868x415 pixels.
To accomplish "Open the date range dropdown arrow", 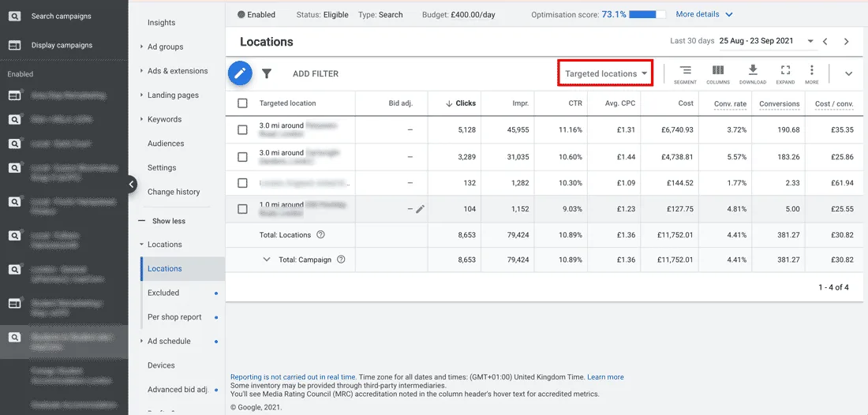I will 810,42.
